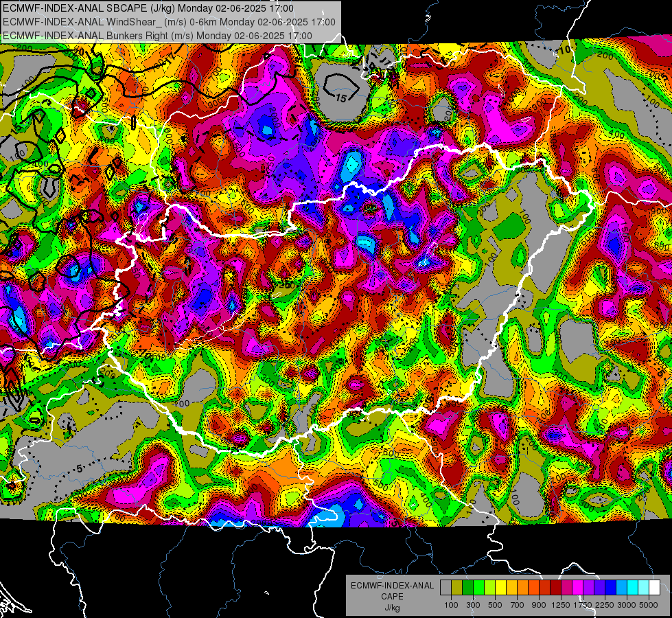
Task: Select the orange-red legend swatch
Action: (534, 587)
